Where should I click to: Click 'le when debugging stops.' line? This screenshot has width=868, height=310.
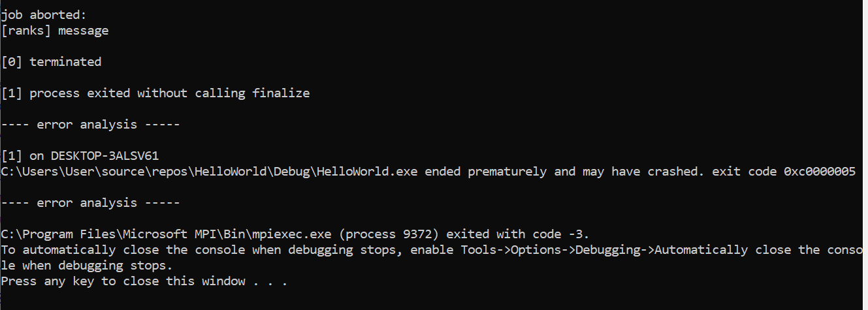tap(87, 266)
